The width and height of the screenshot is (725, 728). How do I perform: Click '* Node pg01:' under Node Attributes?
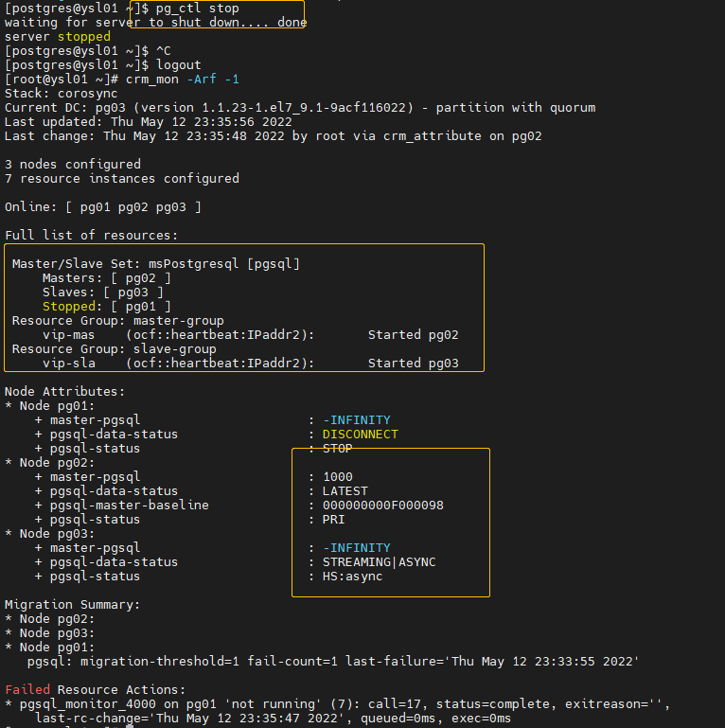[x=50, y=406]
